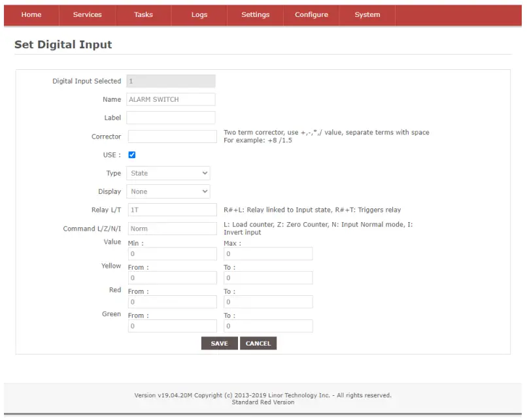Open the Services menu

(x=88, y=15)
